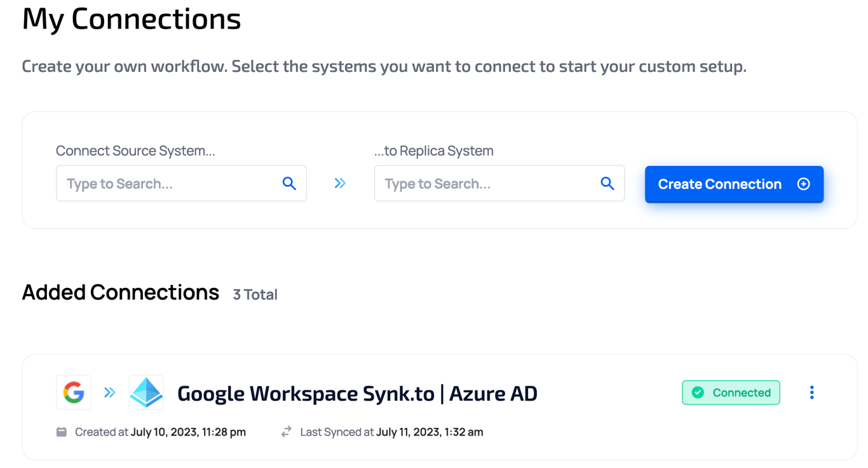This screenshot has width=868, height=468.
Task: Click the Source System search magnifier icon
Action: [289, 184]
